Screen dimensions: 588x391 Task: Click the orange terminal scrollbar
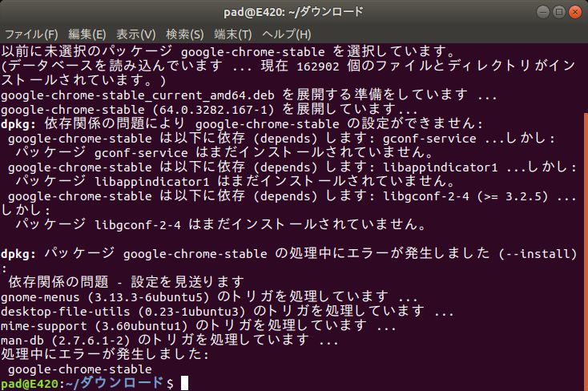[586, 252]
